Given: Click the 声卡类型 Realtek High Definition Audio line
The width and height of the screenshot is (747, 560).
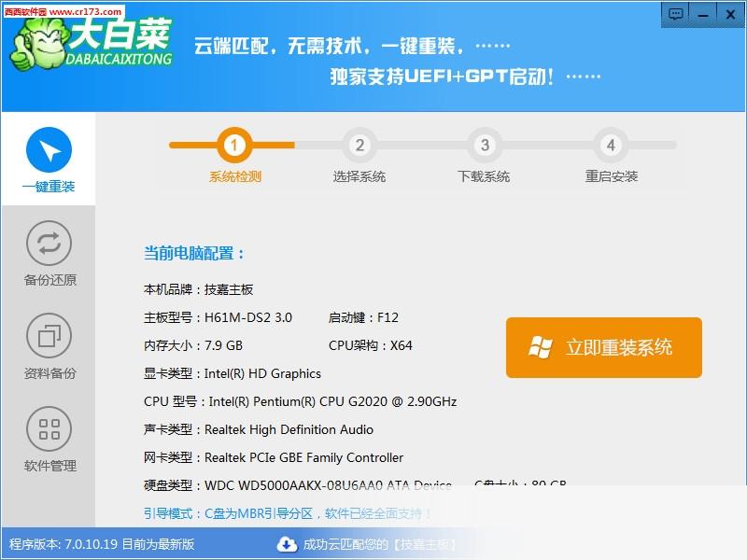Looking at the screenshot, I should point(259,430).
